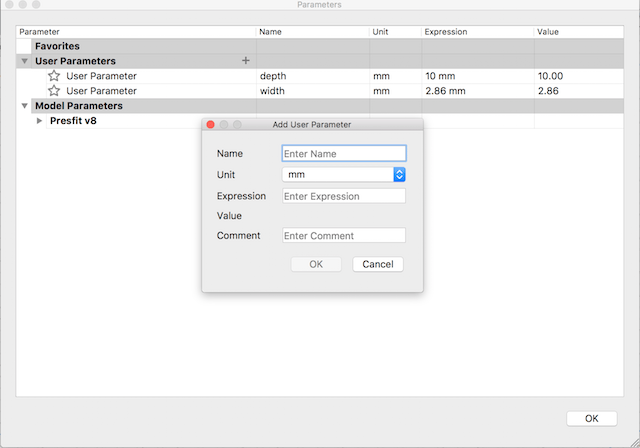Screen dimensions: 640x448
Task: Click the Unit column header
Action: pos(395,32)
